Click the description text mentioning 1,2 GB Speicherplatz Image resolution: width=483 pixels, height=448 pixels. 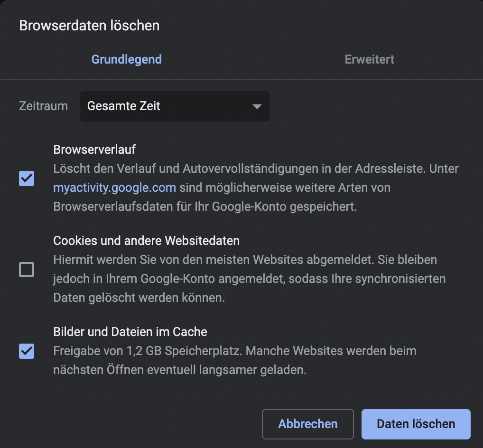click(x=234, y=351)
